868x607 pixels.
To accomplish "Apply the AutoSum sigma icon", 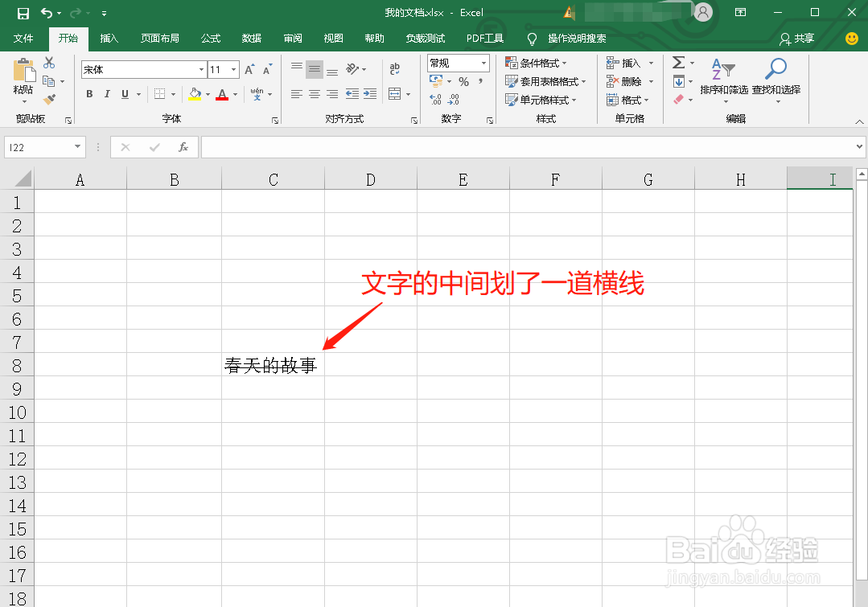I will coord(678,62).
